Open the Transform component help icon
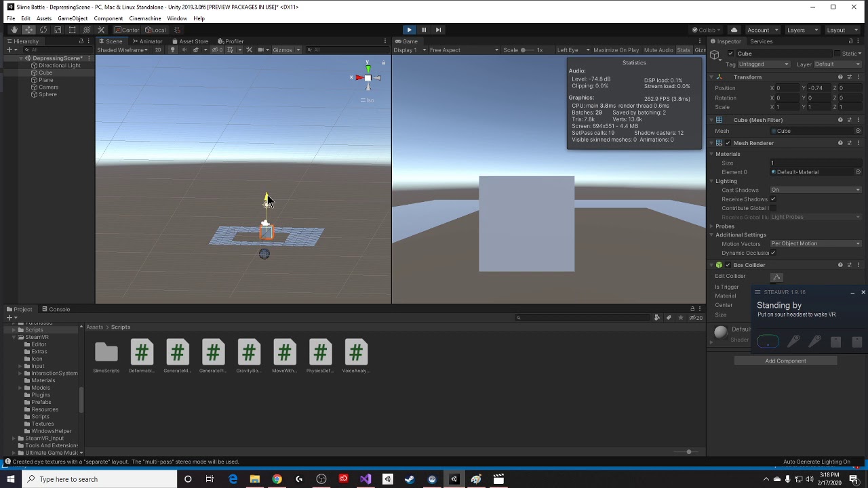Screen dimensions: 868x488 [x=840, y=77]
